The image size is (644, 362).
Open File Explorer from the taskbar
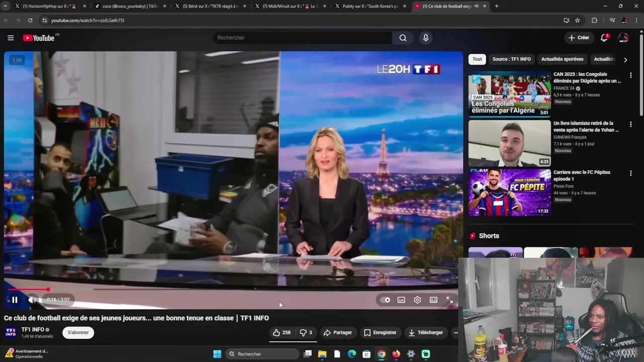click(323, 354)
